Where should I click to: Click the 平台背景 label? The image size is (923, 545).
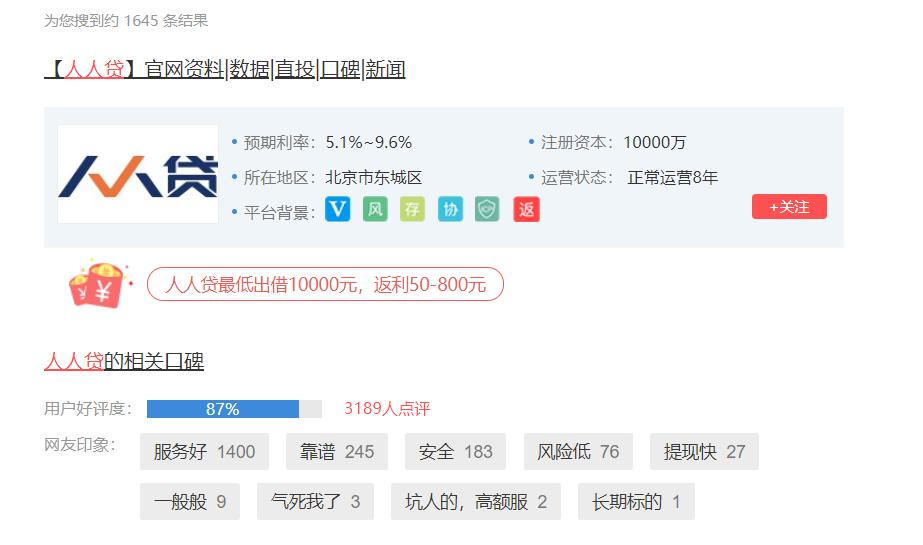280,212
